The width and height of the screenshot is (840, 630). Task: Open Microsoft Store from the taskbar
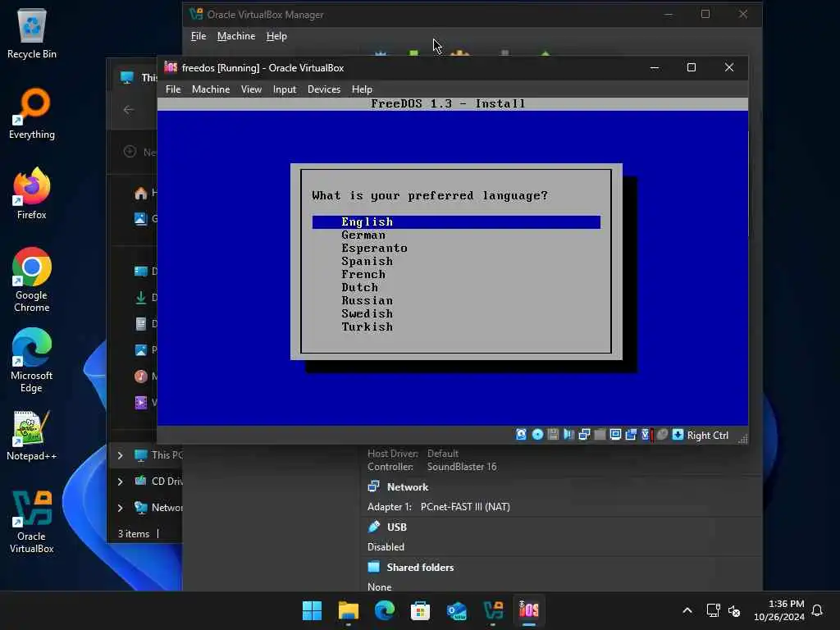[x=421, y=610]
